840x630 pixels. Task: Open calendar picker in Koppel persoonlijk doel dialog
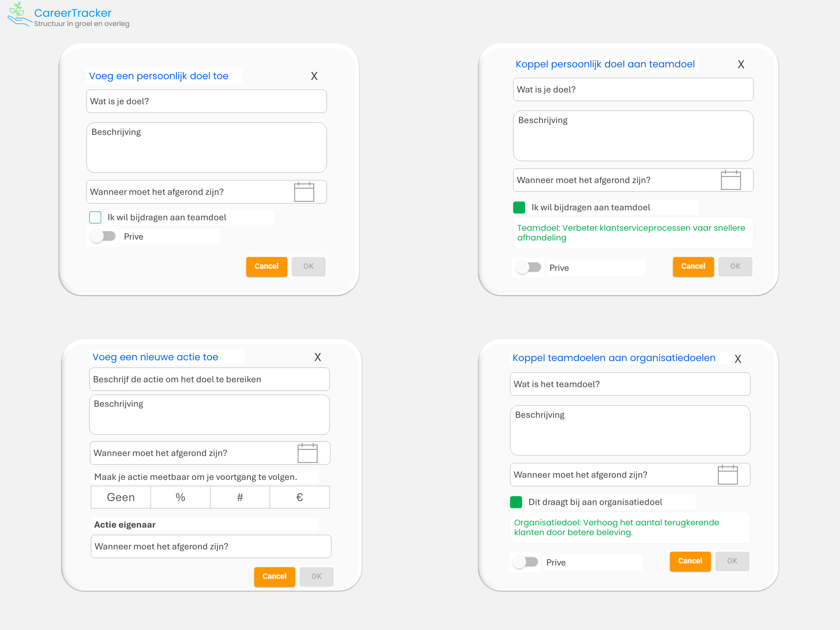pyautogui.click(x=731, y=180)
